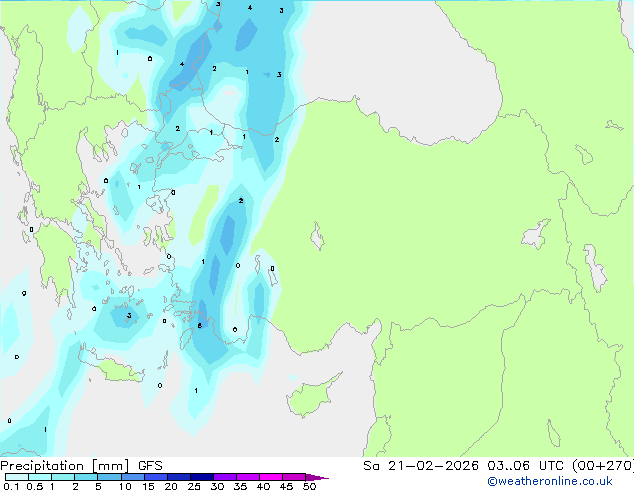634x490 pixels.
Task: Pick the 10–15 mm legend color swatch
Action: 133,477
